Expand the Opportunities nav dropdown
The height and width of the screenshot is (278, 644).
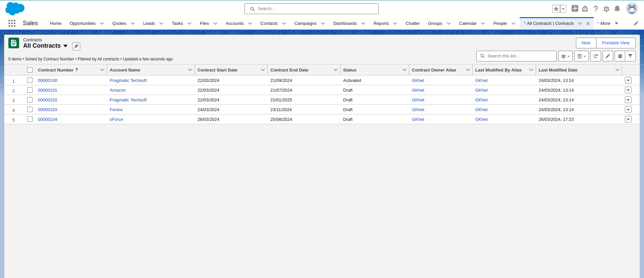tap(102, 24)
